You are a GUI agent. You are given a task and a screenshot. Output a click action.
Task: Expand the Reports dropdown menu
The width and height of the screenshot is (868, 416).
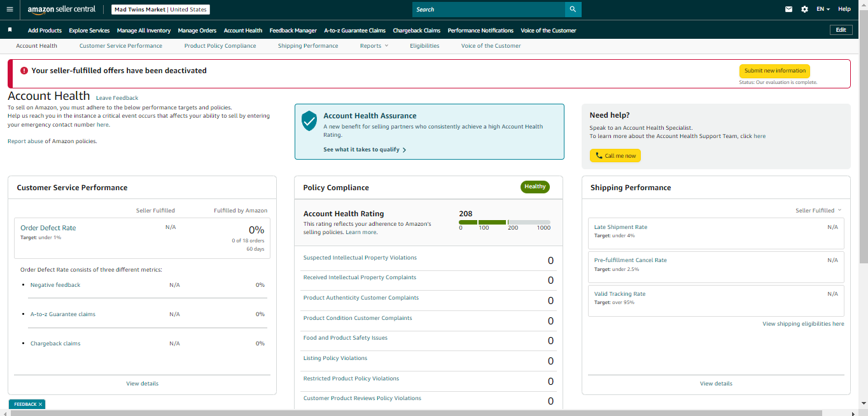pyautogui.click(x=374, y=46)
